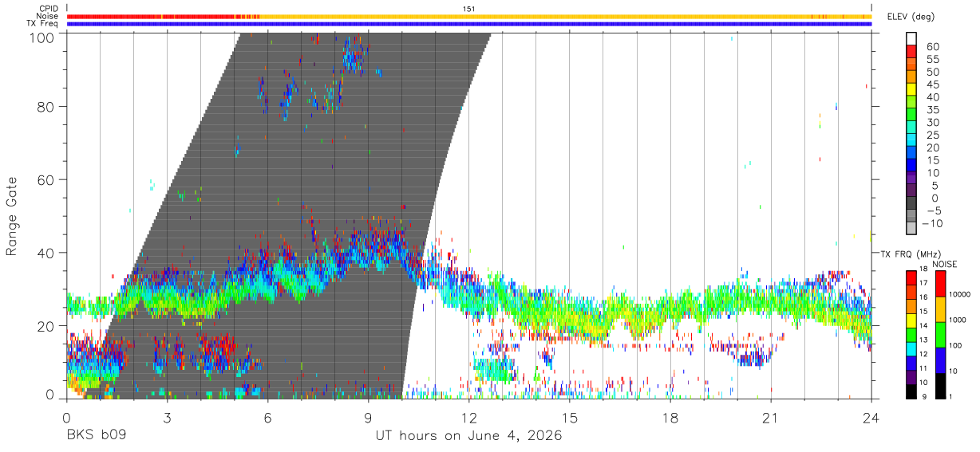The image size is (980, 452).
Task: Click UT hours axis tick "3"
Action: pyautogui.click(x=167, y=418)
